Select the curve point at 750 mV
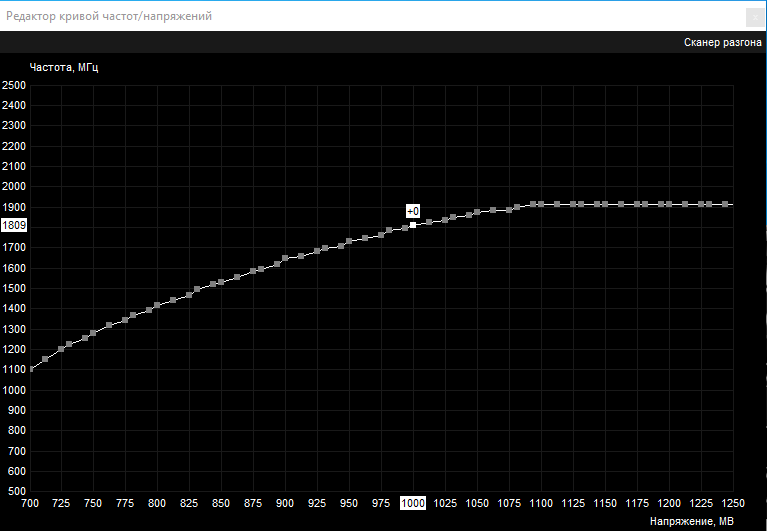This screenshot has height=531, width=767. 93,333
